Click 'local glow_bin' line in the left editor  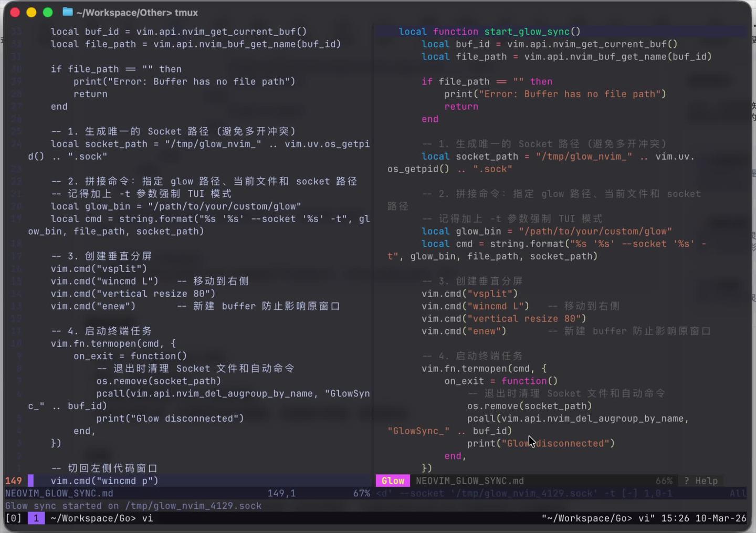tap(176, 206)
